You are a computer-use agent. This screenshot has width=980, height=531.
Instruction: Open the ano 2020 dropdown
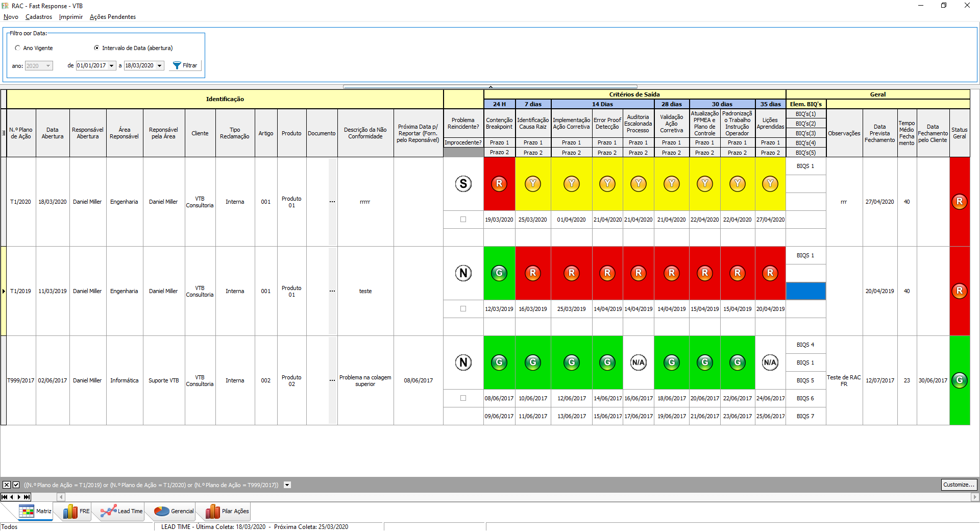48,66
